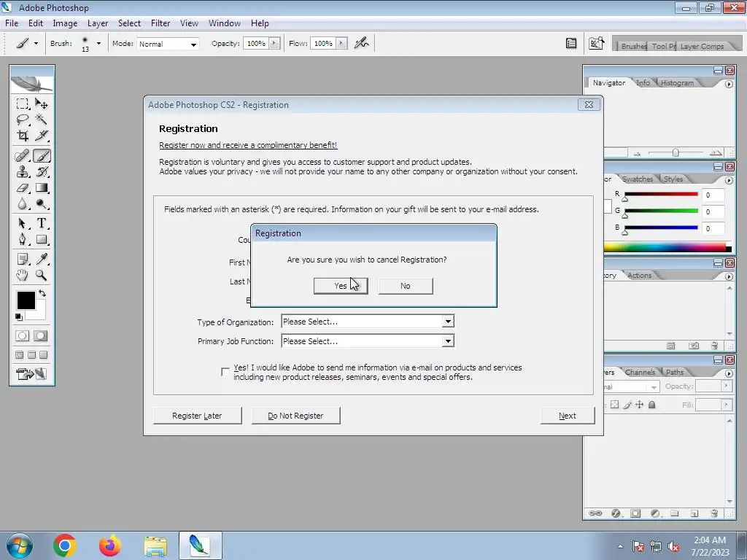Image resolution: width=747 pixels, height=560 pixels.
Task: Select the Dodge tool
Action: (42, 204)
